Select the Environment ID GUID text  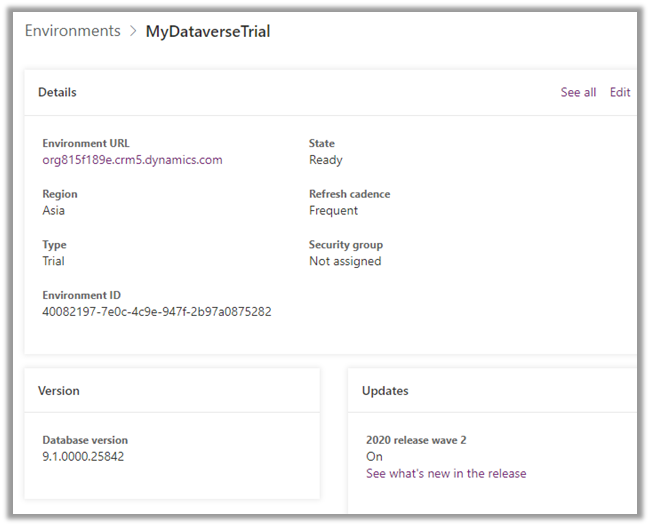pos(156,311)
